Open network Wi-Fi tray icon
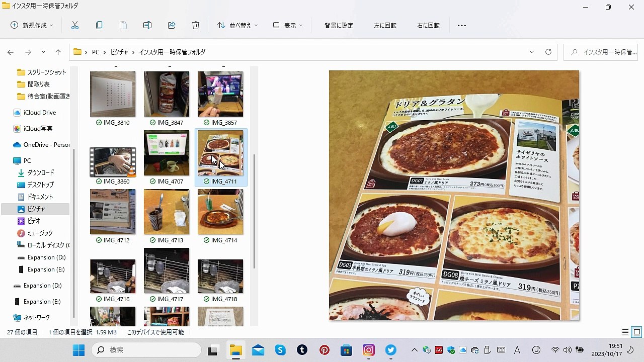The image size is (644, 362). coord(555,350)
